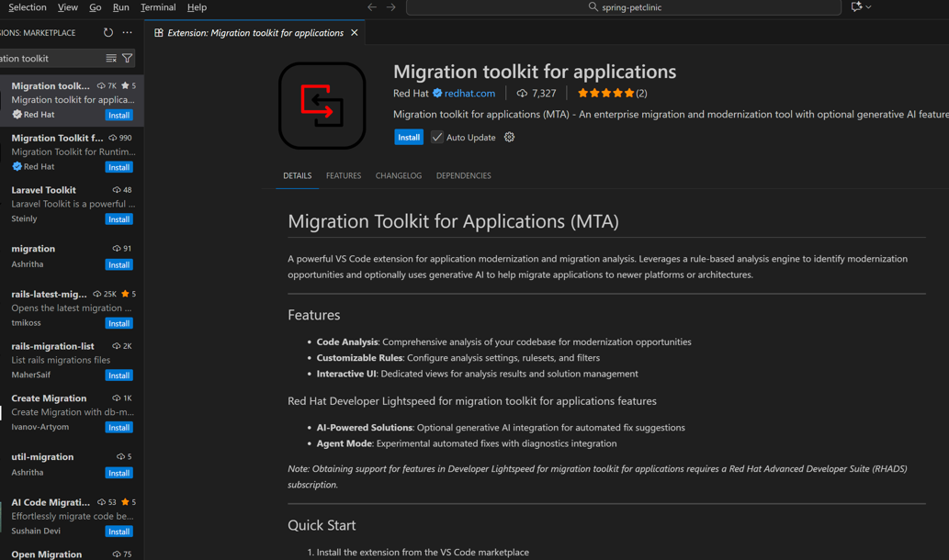
Task: Click the extension title Migration toolkit for applications
Action: [535, 72]
